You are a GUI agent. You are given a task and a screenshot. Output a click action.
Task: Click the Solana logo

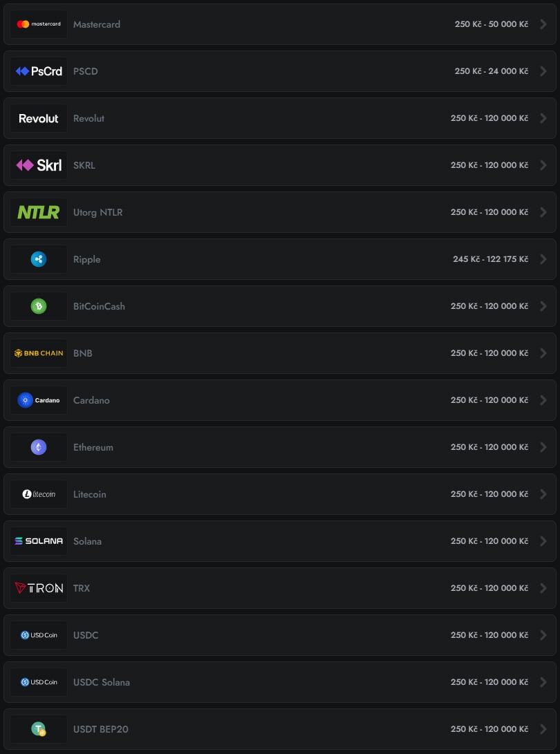coord(39,541)
